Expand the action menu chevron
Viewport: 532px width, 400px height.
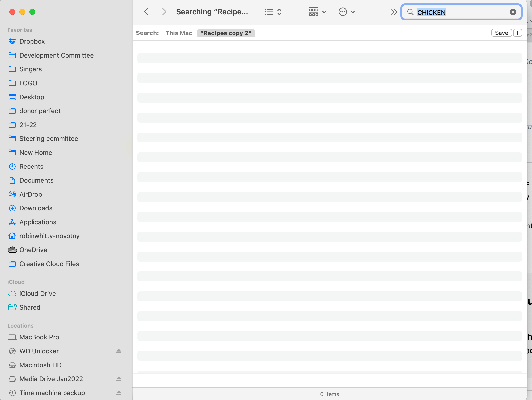(353, 12)
